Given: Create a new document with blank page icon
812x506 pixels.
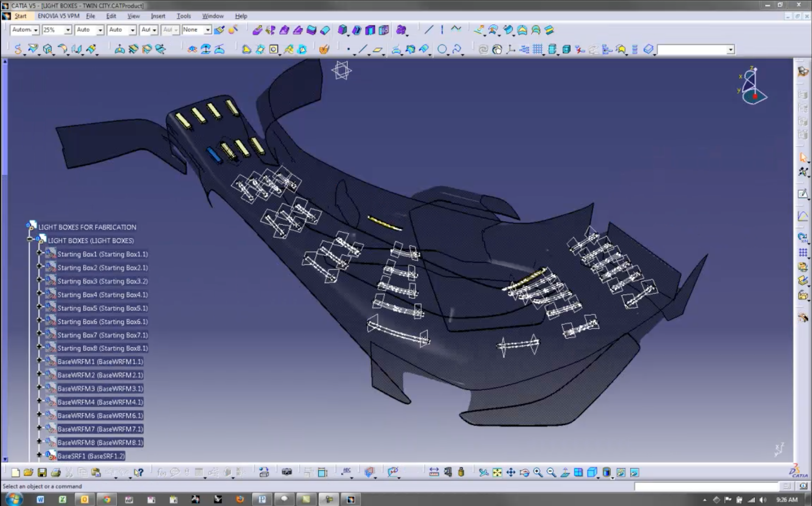Looking at the screenshot, I should point(15,472).
